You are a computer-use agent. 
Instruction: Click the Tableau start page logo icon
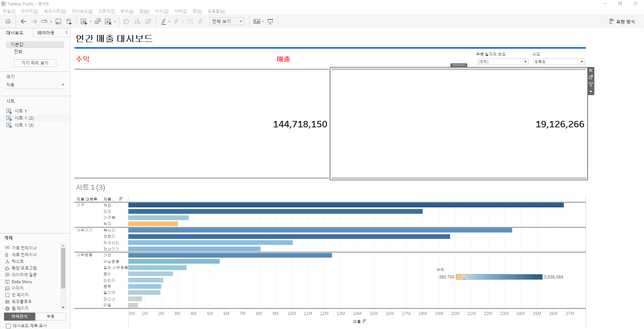pyautogui.click(x=8, y=21)
